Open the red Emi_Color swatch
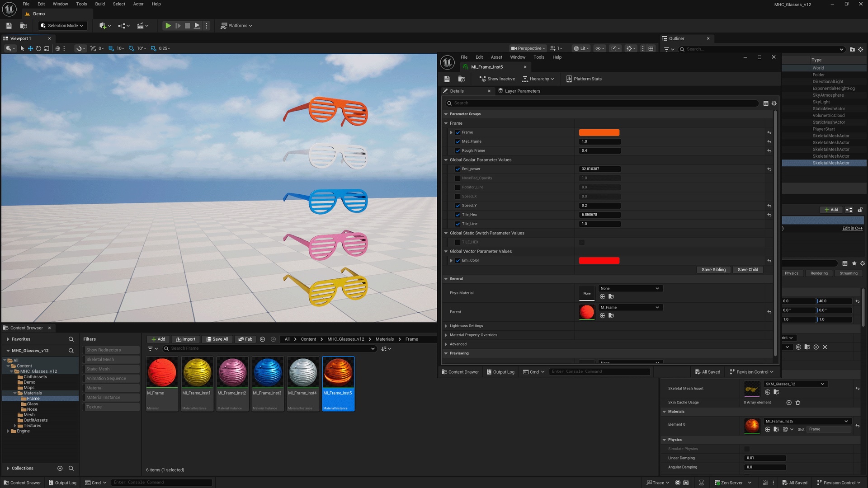 599,261
